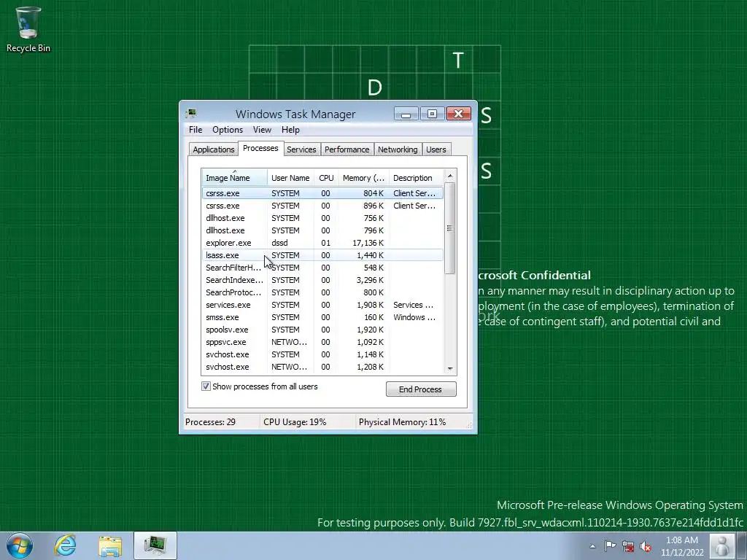This screenshot has width=747, height=560.
Task: Close the Task Manager window
Action: point(459,114)
